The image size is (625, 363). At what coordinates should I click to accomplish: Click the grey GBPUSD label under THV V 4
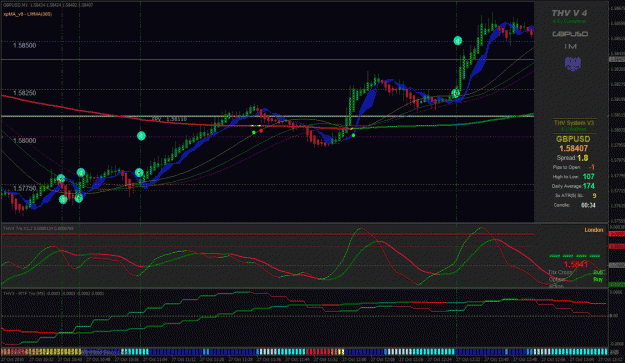(x=570, y=34)
